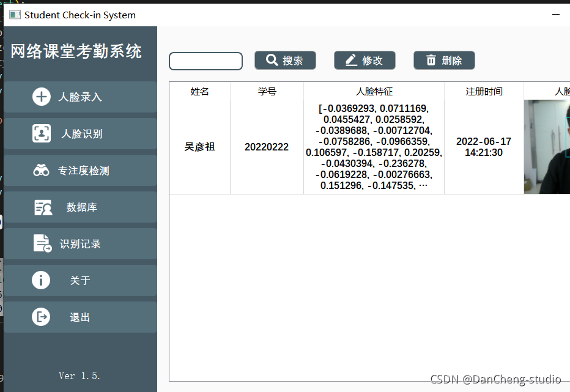Select the student name cell 吴彦祖
This screenshot has width=570, height=392.
point(199,147)
